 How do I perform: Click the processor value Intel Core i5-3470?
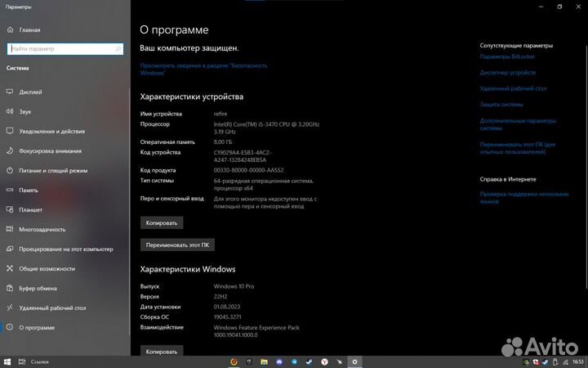click(266, 128)
